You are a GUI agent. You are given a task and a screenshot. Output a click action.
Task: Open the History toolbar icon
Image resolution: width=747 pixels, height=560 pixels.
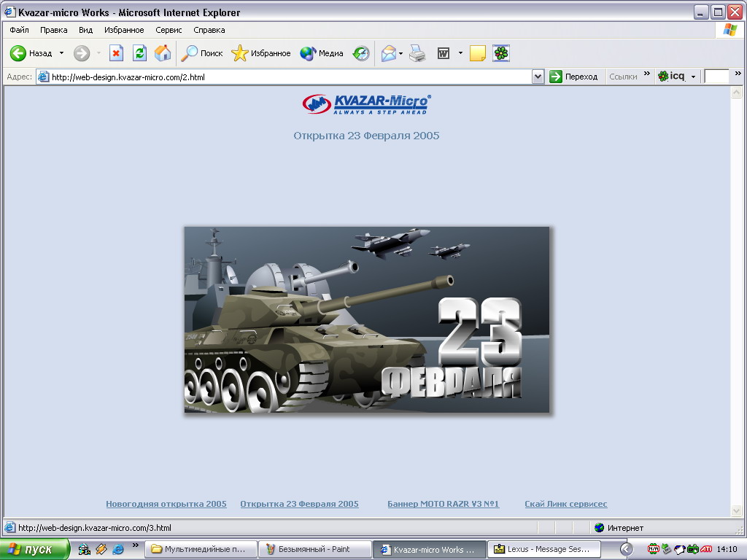pos(361,53)
